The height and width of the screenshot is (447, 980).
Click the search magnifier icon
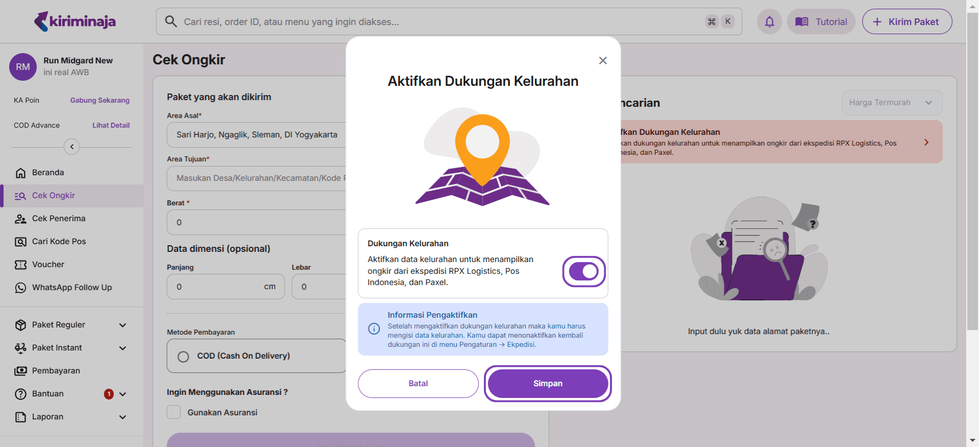coord(171,21)
